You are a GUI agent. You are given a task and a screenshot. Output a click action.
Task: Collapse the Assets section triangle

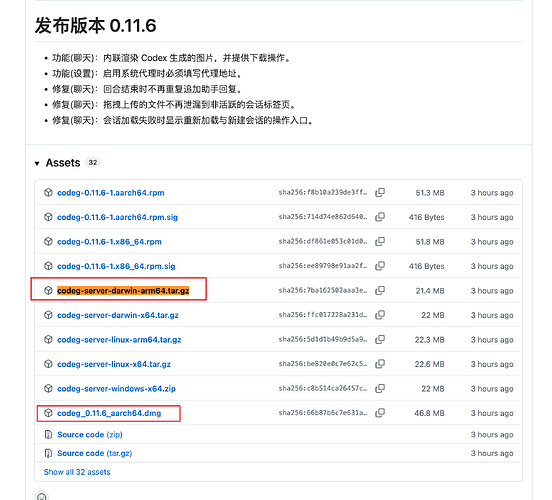[x=37, y=163]
